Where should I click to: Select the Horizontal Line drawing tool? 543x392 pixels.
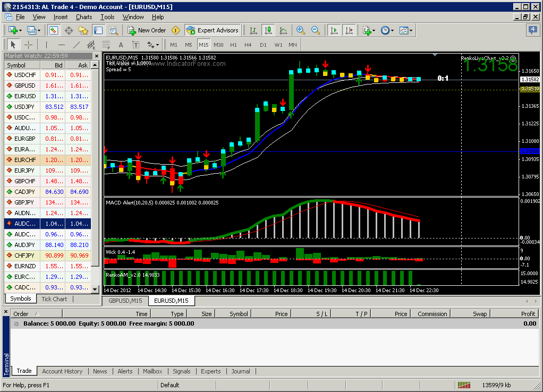(61, 45)
